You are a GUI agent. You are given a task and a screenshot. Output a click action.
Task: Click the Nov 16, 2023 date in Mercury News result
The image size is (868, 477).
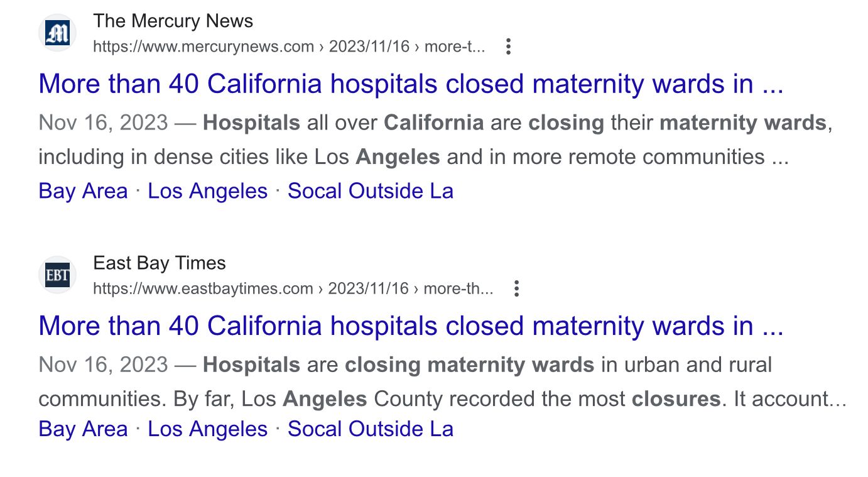pyautogui.click(x=103, y=123)
